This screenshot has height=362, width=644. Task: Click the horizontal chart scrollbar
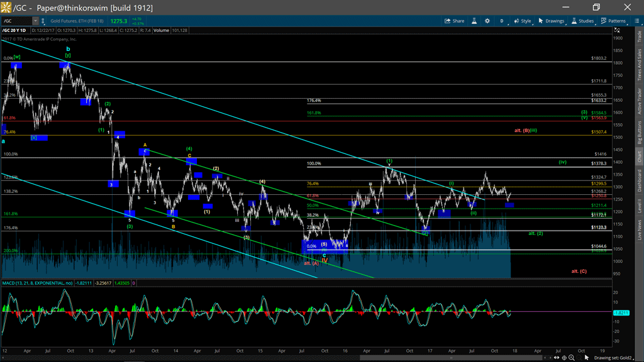[x=452, y=358]
